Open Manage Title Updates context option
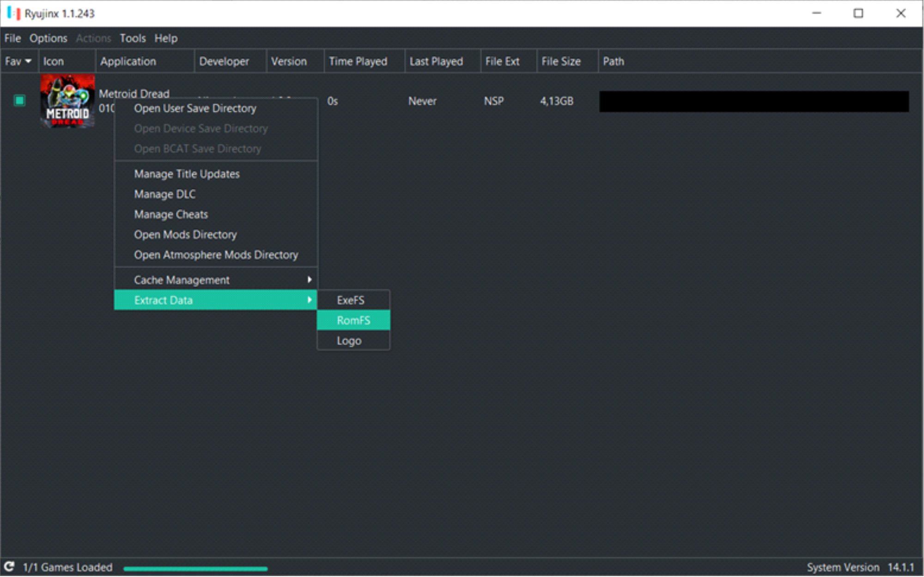Viewport: 924px width, 577px height. tap(187, 174)
